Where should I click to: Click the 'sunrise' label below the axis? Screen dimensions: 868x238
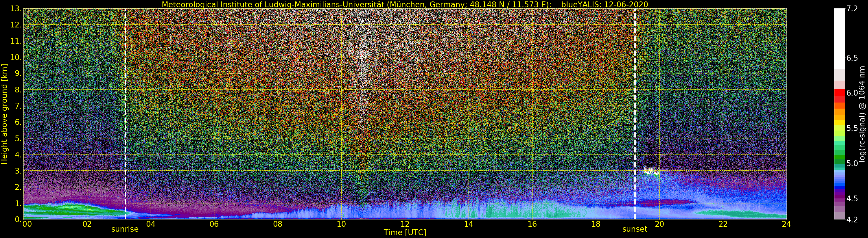point(125,229)
